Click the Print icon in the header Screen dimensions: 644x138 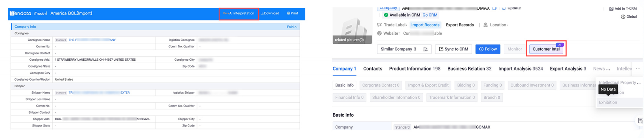(x=288, y=13)
